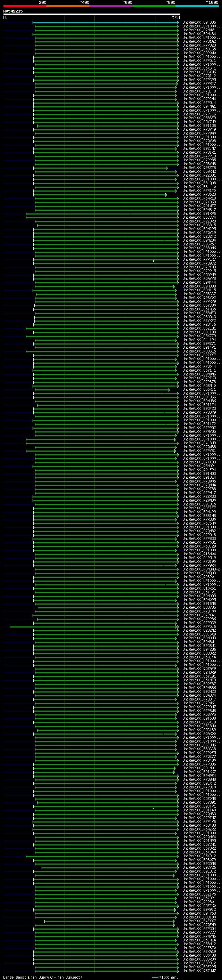This screenshot has height=980, width=222.
Task: Click the cyan ~100% identity legend bar
Action: (197, 6)
